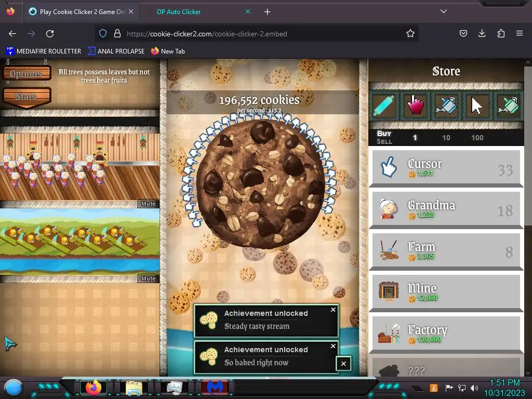
Task: Bookmark this page with star
Action: 410,33
